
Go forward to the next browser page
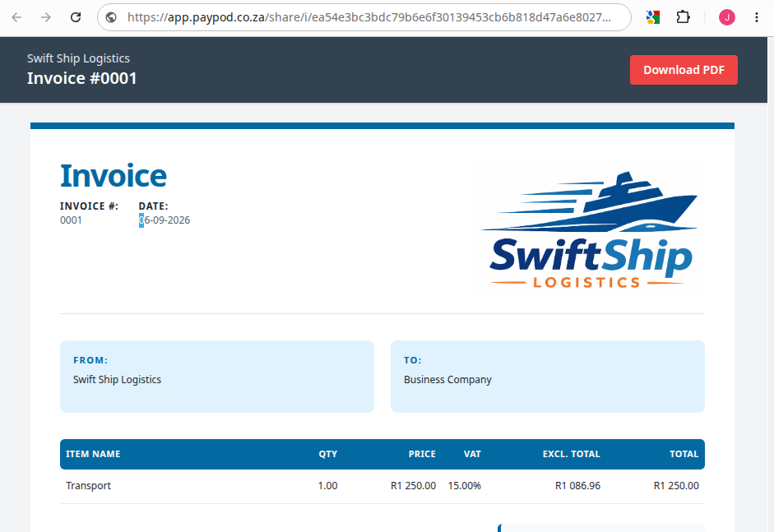coord(46,17)
